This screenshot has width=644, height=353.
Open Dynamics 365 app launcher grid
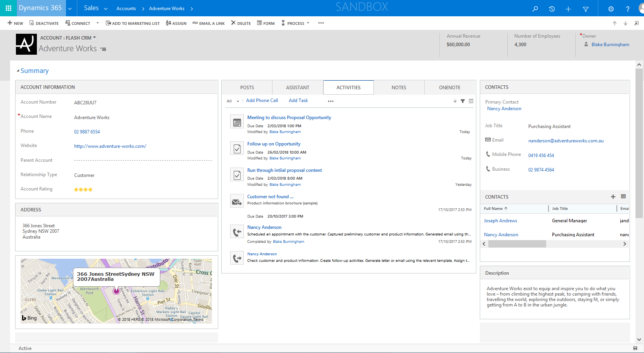click(9, 8)
